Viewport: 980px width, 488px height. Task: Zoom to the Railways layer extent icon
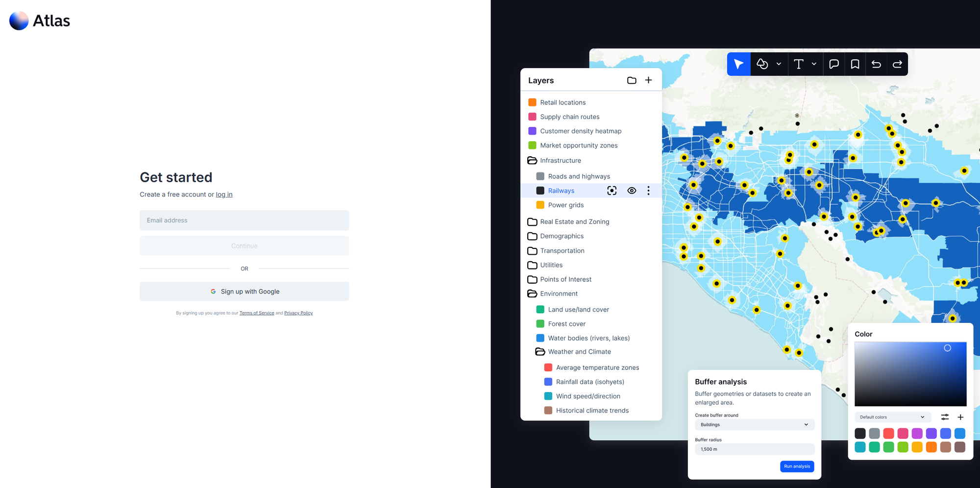pyautogui.click(x=612, y=191)
